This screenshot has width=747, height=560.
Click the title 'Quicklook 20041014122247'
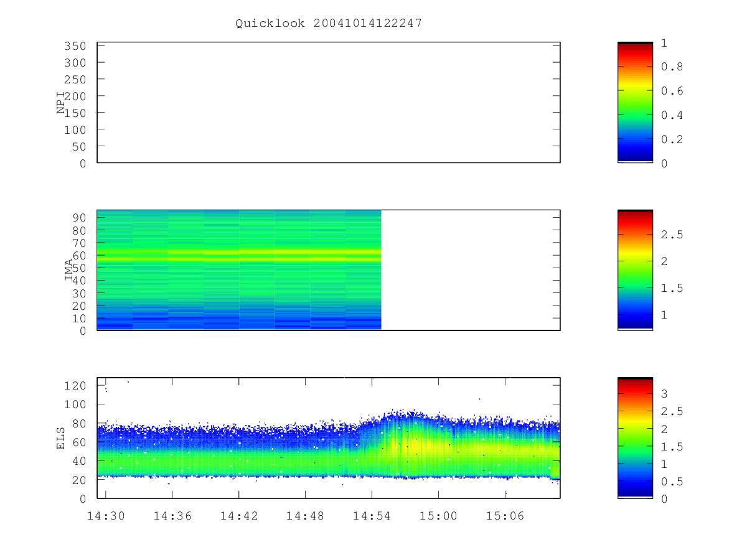(x=329, y=23)
